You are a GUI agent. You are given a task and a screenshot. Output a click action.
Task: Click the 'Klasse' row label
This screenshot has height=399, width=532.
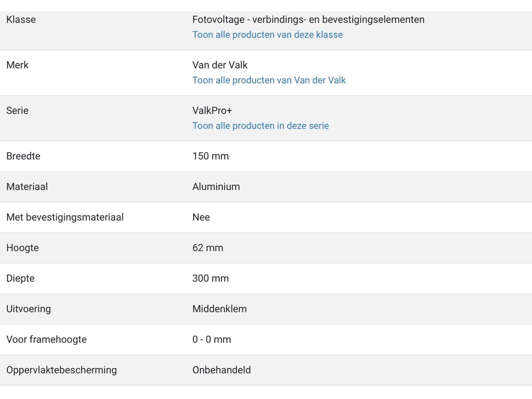pos(21,20)
